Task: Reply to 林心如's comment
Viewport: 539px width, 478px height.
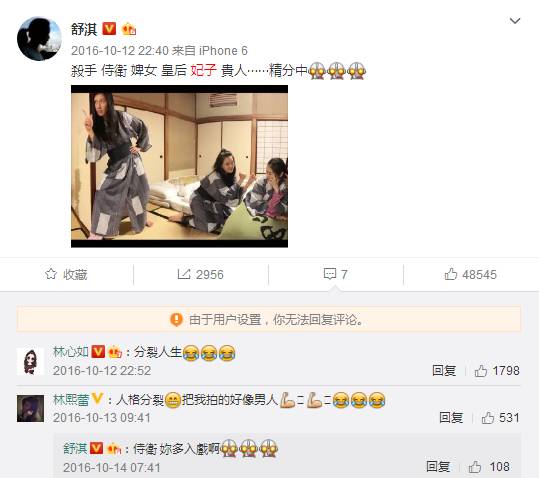Action: pyautogui.click(x=444, y=371)
